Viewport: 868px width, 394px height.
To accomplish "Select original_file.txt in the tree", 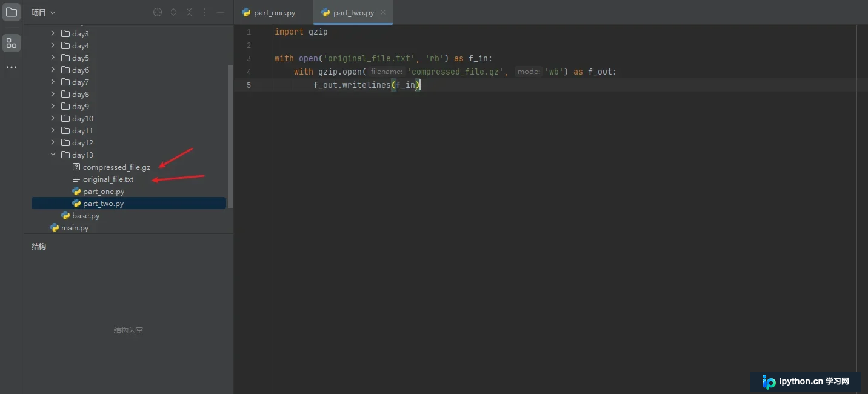I will click(x=109, y=179).
